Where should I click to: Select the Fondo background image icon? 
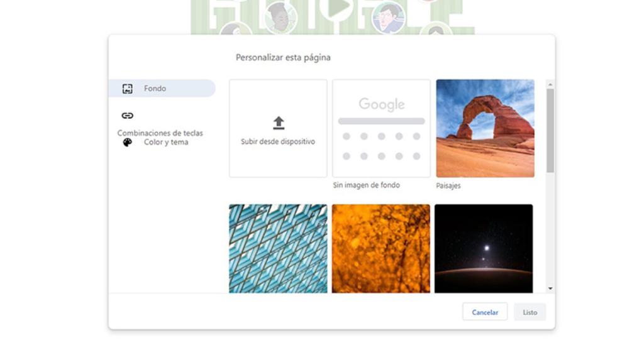127,89
